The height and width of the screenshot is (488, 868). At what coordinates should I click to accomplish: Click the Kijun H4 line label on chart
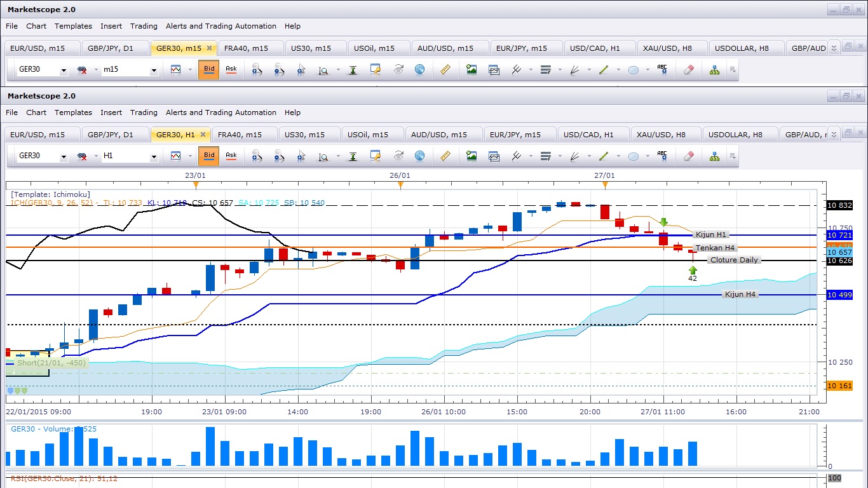pyautogui.click(x=740, y=294)
